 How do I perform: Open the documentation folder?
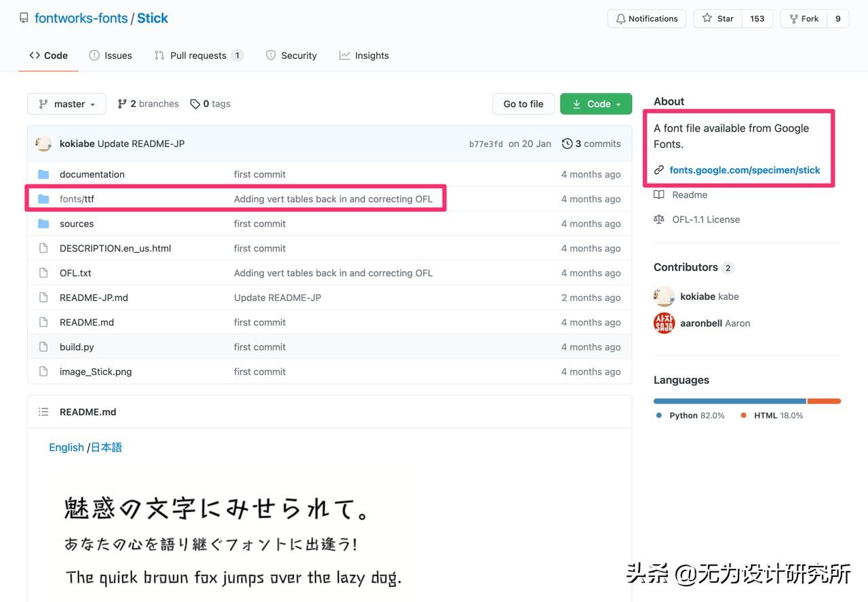click(92, 174)
